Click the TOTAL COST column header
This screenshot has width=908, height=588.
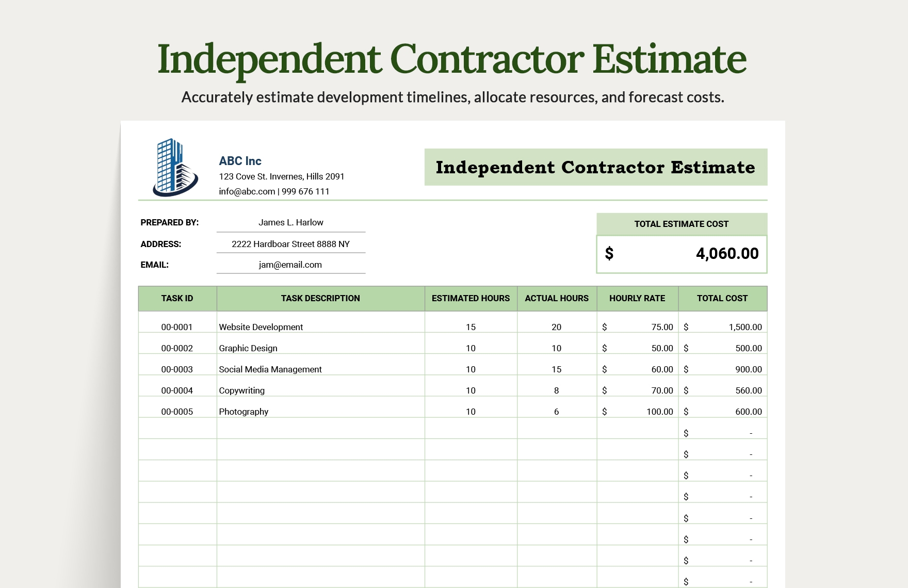[723, 298]
